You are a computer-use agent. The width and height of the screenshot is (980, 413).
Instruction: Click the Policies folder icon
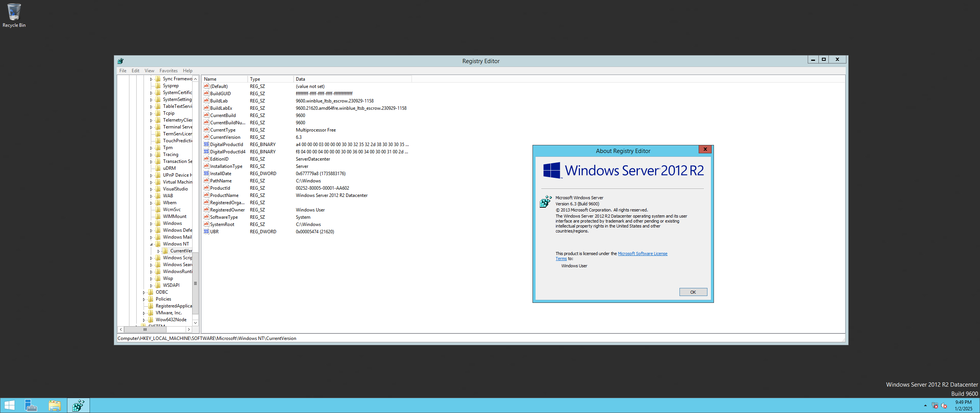click(x=151, y=299)
